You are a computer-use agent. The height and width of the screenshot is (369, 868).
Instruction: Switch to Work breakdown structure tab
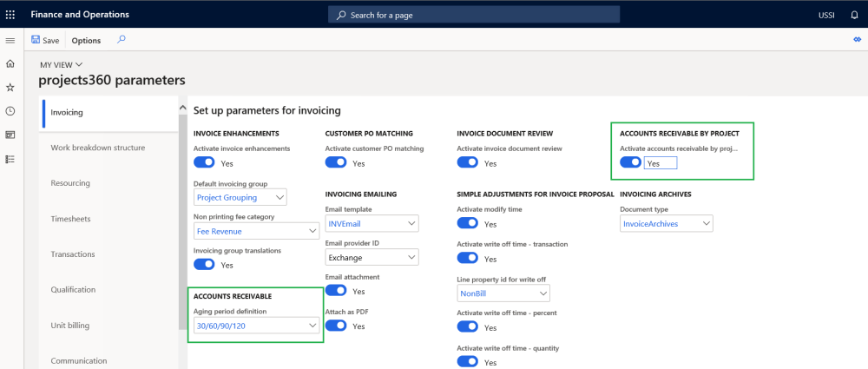click(98, 148)
